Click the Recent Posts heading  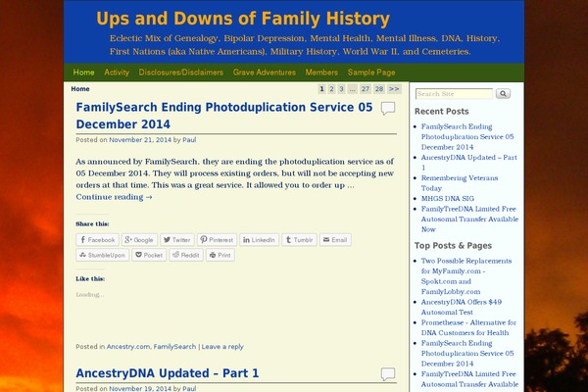(x=441, y=112)
